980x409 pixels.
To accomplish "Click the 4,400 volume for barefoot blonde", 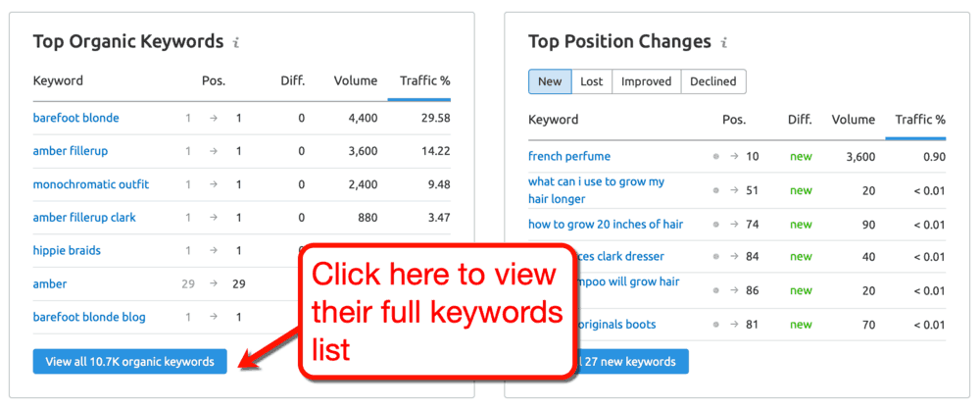I will (x=363, y=118).
